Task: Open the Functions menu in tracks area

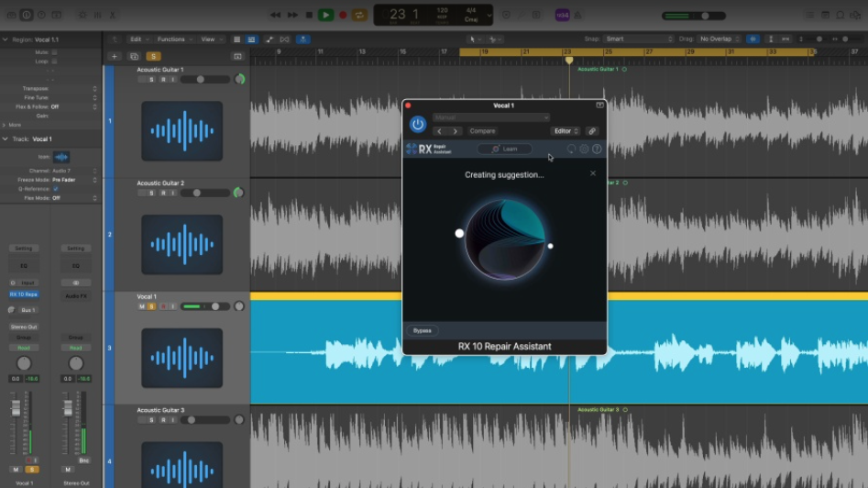Action: coord(172,39)
